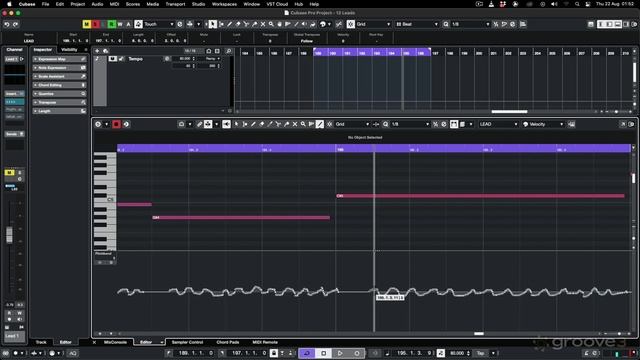Open the Sampler Control lower zone tab
This screenshot has height=360, width=640.
coord(187,342)
